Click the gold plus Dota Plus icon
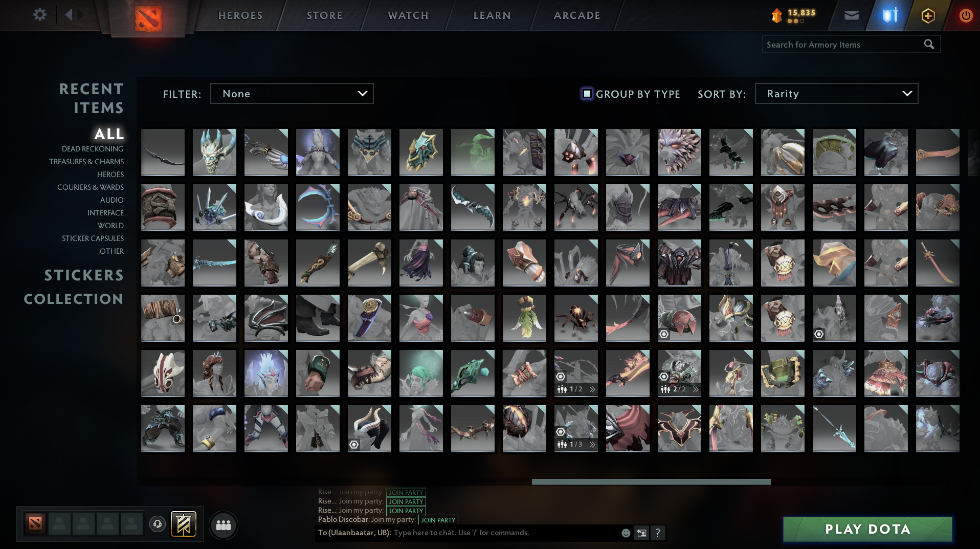The width and height of the screenshot is (980, 549). click(x=928, y=15)
